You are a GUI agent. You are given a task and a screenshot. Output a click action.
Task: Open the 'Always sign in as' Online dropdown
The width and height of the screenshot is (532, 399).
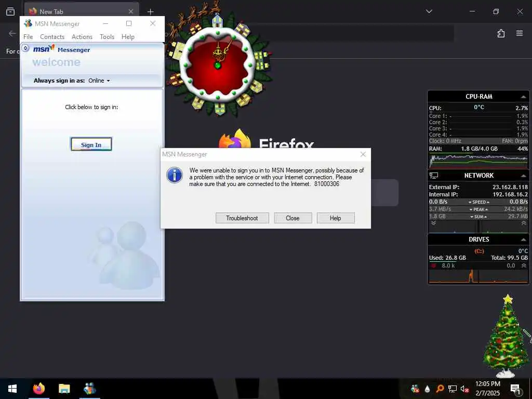click(99, 81)
